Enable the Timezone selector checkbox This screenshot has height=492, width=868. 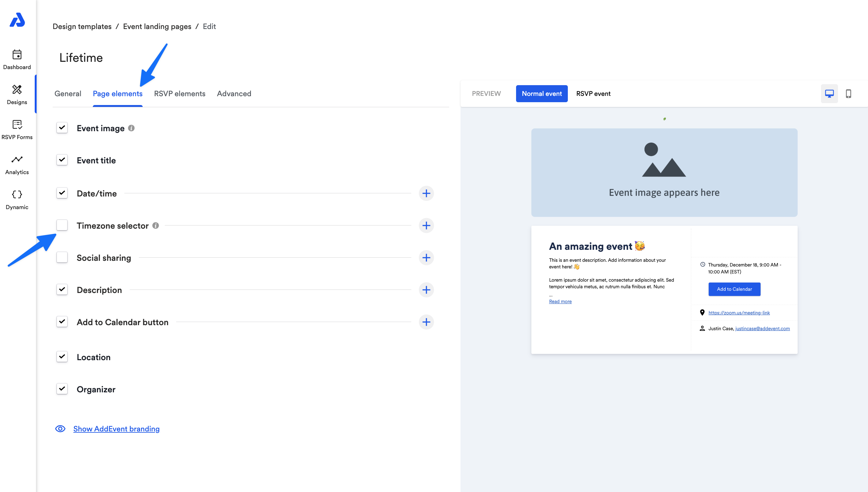pyautogui.click(x=62, y=225)
